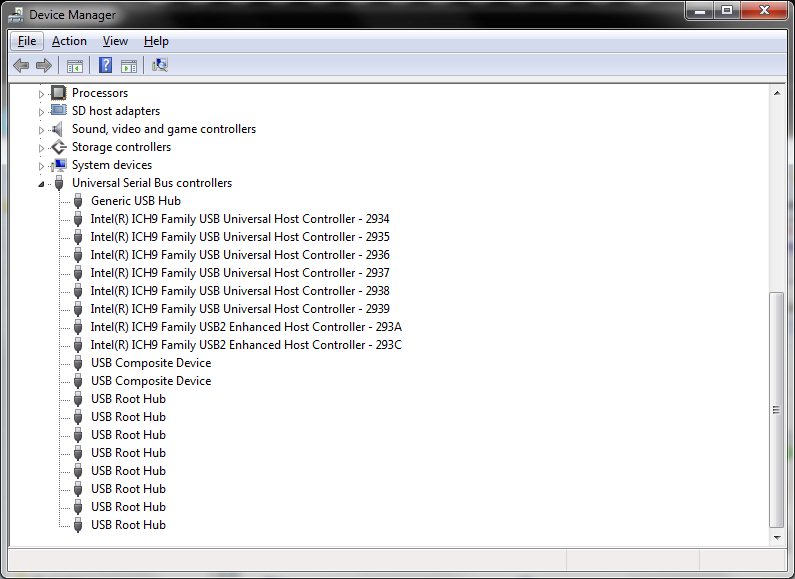Click the Storage controllers icon
Image resolution: width=795 pixels, height=579 pixels.
pyautogui.click(x=59, y=147)
